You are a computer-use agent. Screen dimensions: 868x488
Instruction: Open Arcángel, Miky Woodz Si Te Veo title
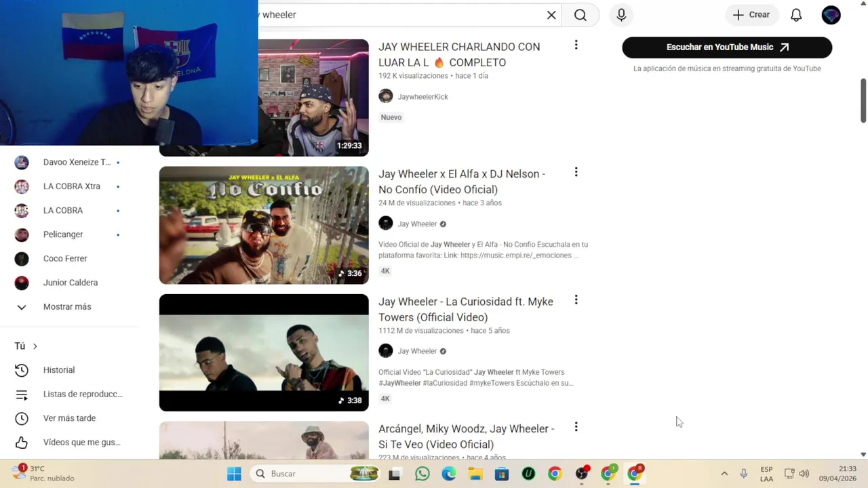[x=467, y=436]
